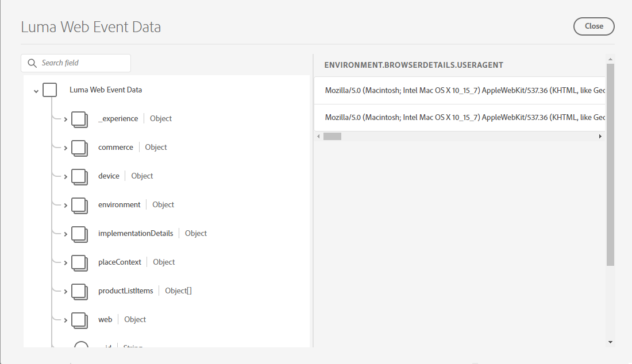Expand the environment object
The height and width of the screenshot is (364, 632).
[x=65, y=206]
